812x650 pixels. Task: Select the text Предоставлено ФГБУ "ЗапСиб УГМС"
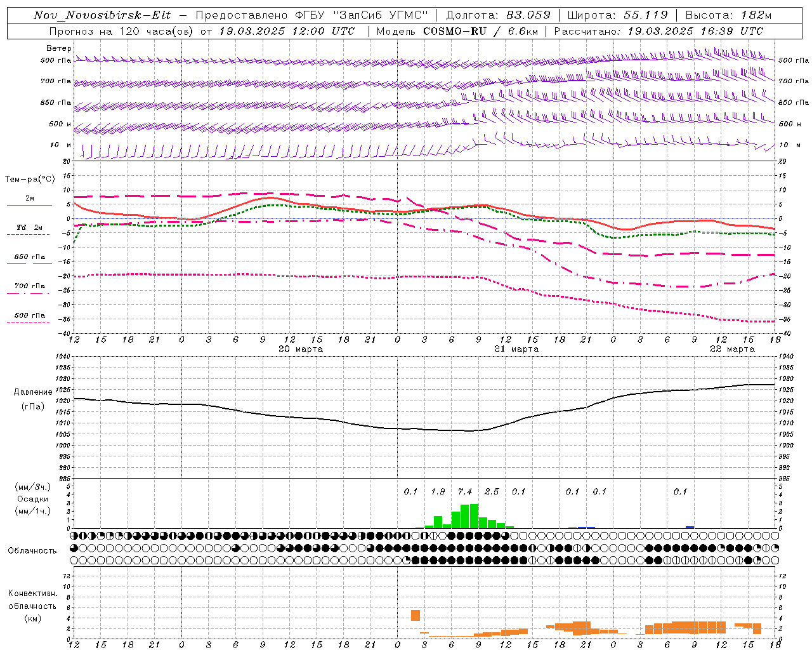tap(311, 15)
